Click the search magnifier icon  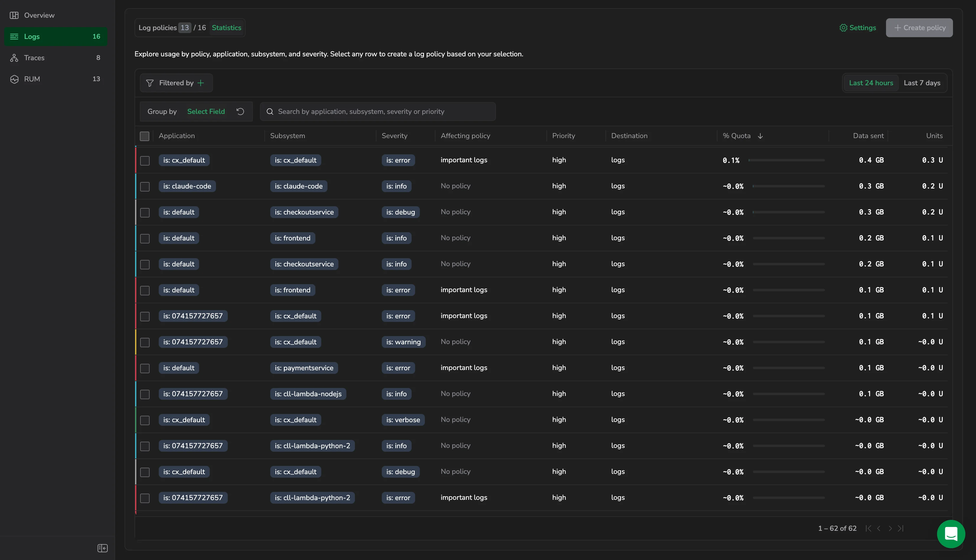click(x=270, y=112)
